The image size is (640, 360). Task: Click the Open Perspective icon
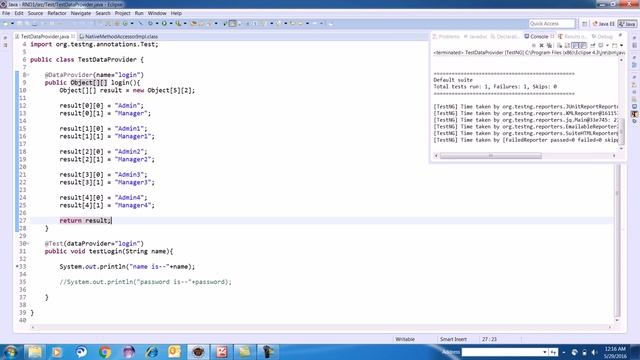(584, 24)
